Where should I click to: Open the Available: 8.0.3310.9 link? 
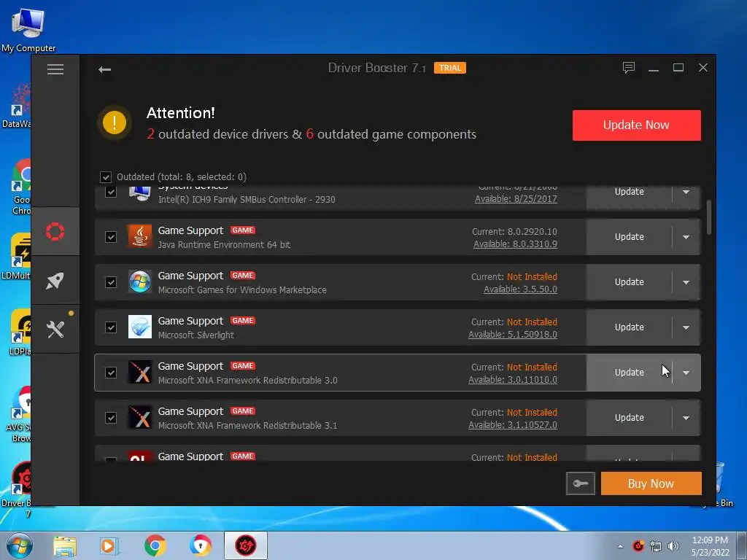coord(515,244)
